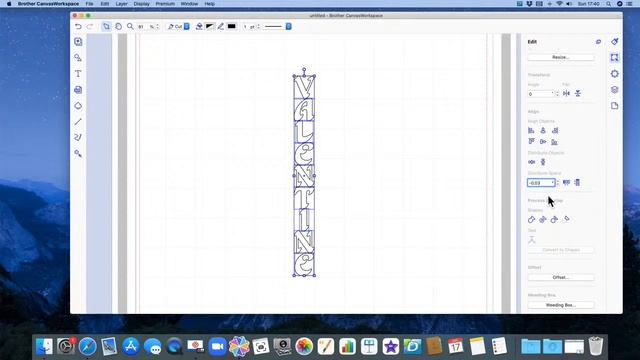
Task: Open the Help menu
Action: point(210,4)
